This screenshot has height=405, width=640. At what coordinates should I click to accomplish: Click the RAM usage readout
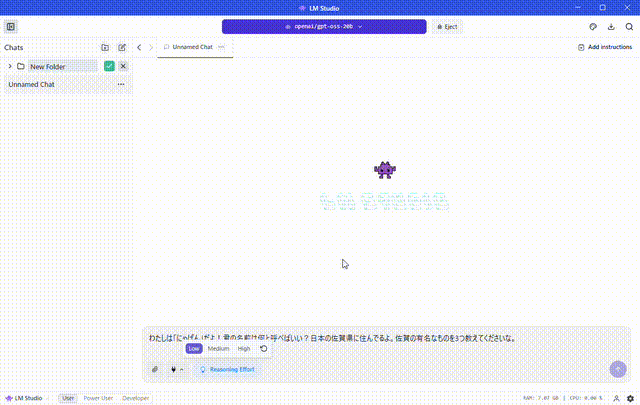(540, 398)
